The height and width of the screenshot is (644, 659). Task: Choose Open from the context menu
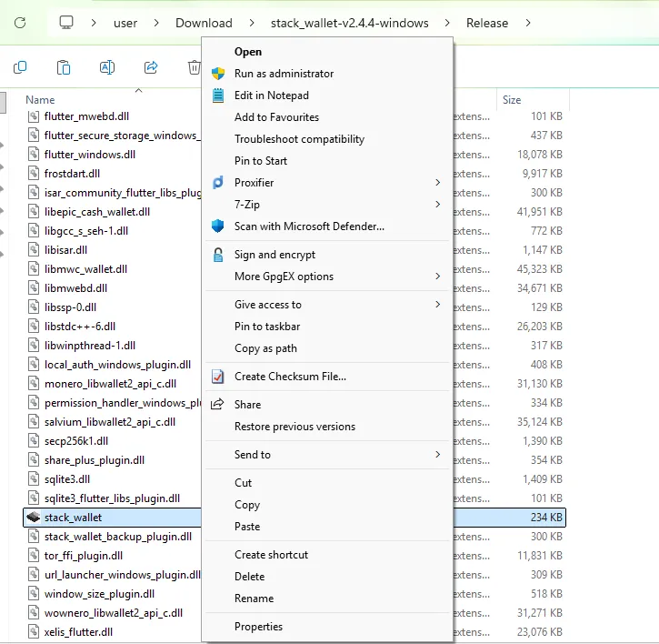327,52
